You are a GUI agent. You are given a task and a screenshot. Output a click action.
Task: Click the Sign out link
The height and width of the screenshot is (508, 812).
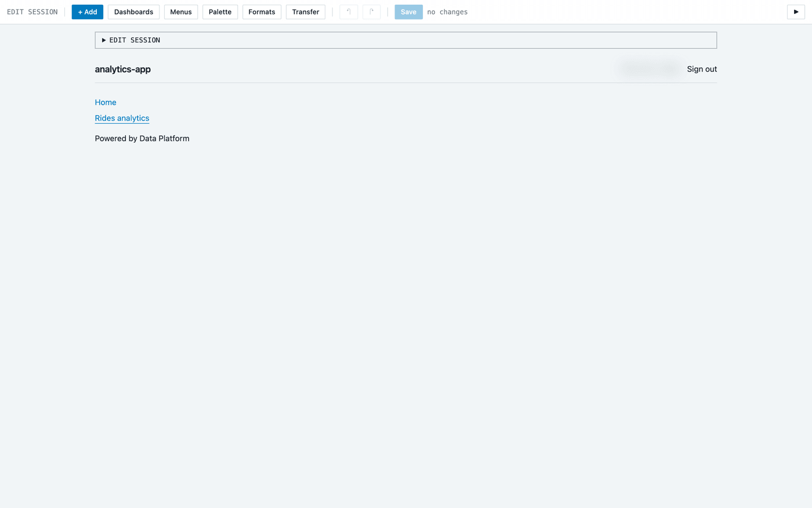click(702, 69)
